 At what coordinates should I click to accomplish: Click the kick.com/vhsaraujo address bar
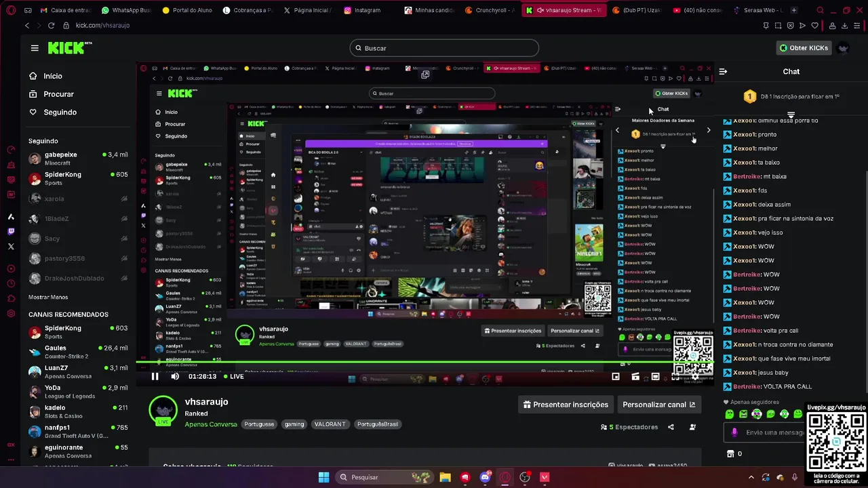pyautogui.click(x=102, y=25)
